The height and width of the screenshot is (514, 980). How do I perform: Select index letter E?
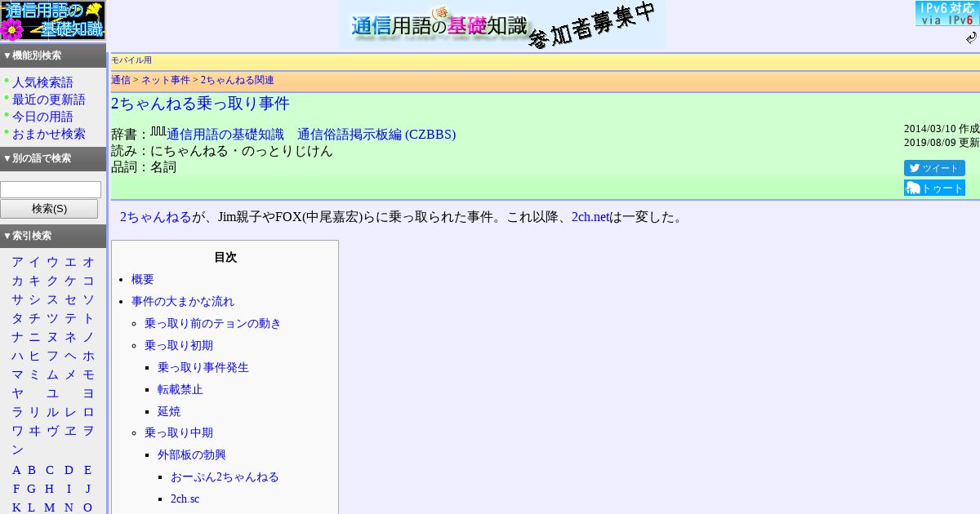pos(87,470)
